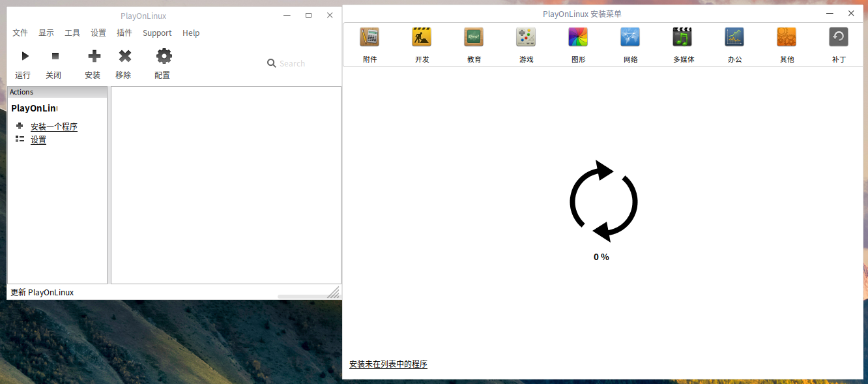Open the 插件 menu
Viewport: 868px width, 384px height.
pos(124,33)
